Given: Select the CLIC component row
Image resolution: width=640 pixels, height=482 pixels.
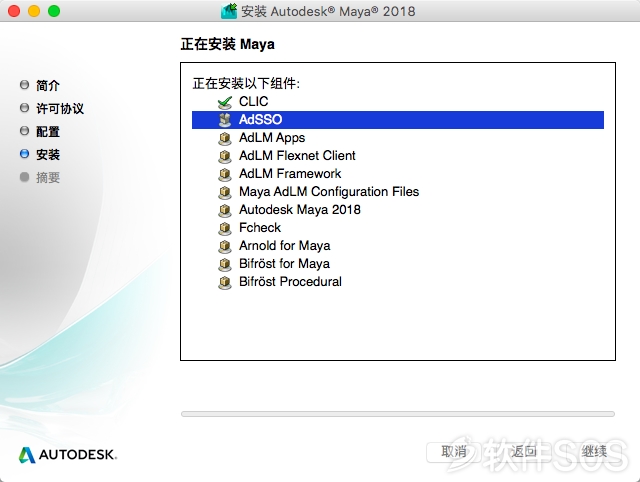Looking at the screenshot, I should click(398, 102).
